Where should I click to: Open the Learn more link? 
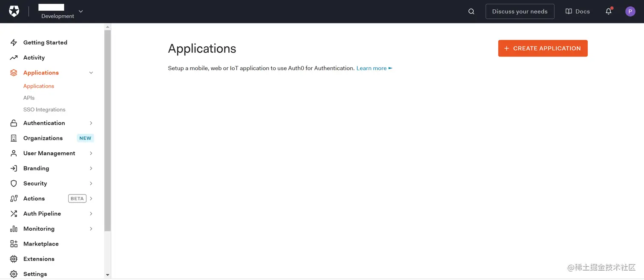point(371,68)
